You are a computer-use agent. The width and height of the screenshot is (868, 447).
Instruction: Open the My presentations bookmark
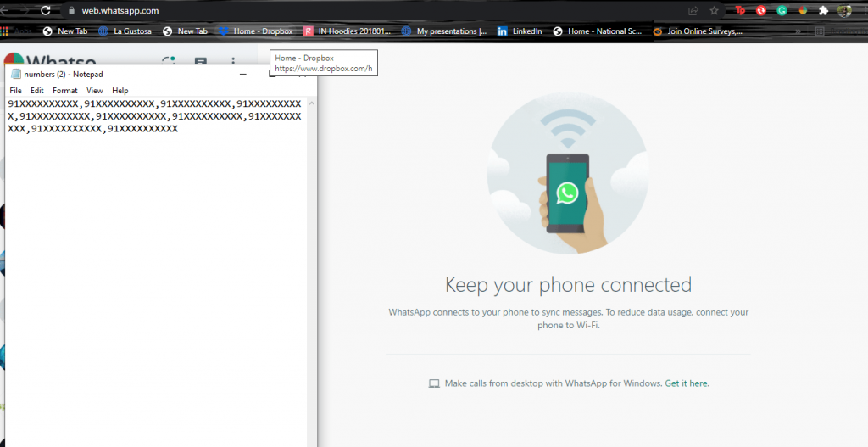(x=444, y=31)
